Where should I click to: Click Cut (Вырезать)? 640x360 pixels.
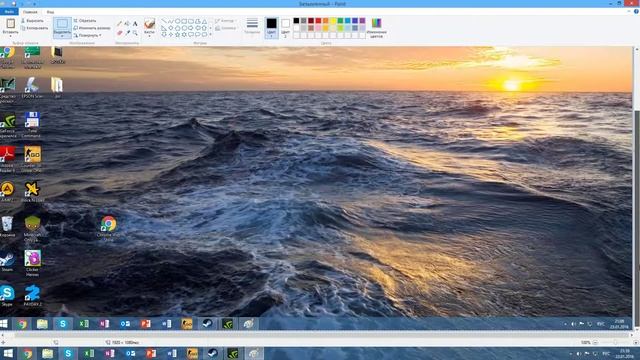pyautogui.click(x=32, y=20)
